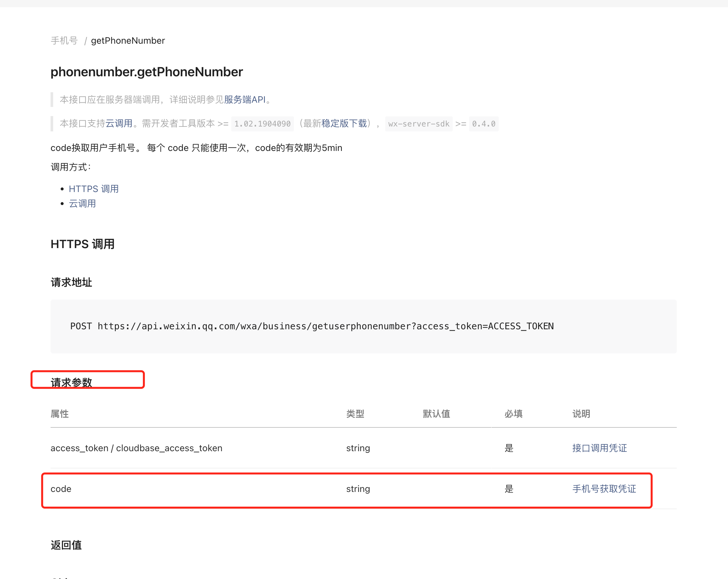Click the HTTPS 调用 section heading

pyautogui.click(x=83, y=244)
